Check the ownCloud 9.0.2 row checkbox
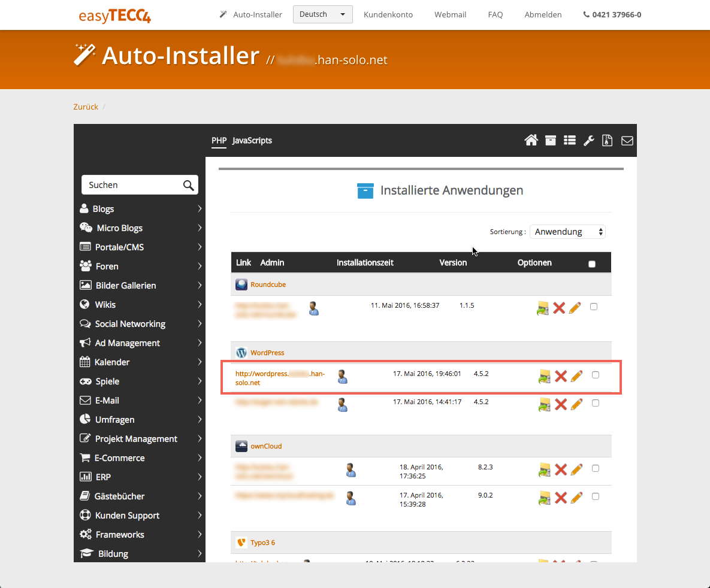Screen dimensions: 710x588 [596, 496]
